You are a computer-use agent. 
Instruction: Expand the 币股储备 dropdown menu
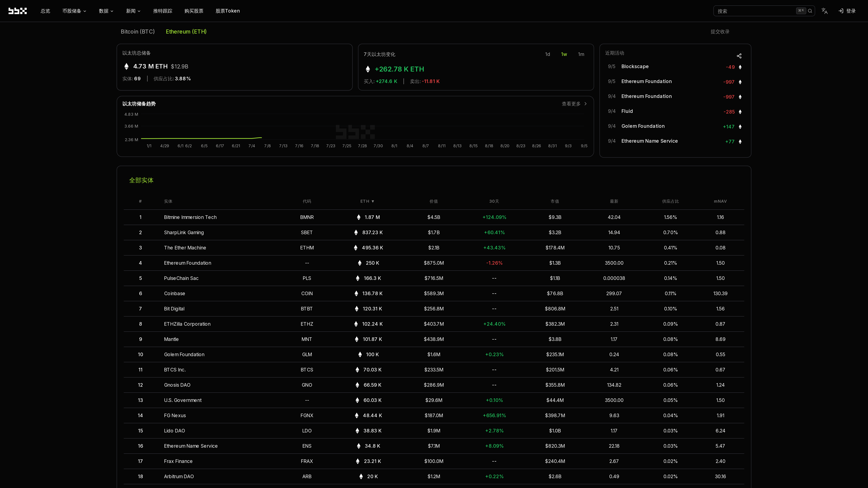[74, 11]
